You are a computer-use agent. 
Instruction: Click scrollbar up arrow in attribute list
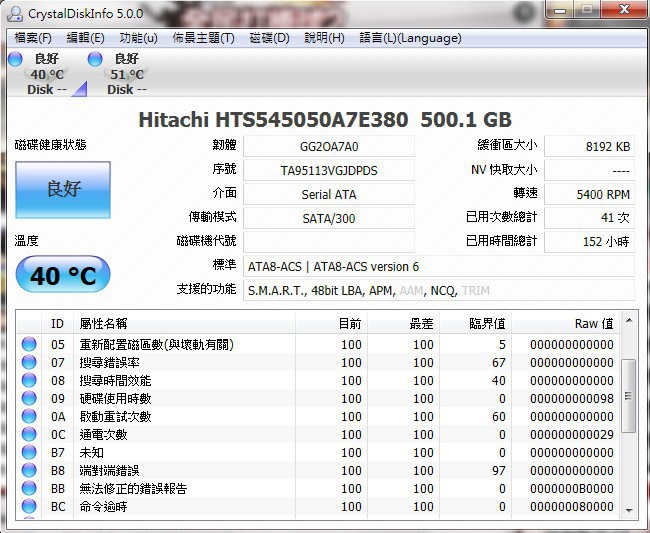coord(628,321)
